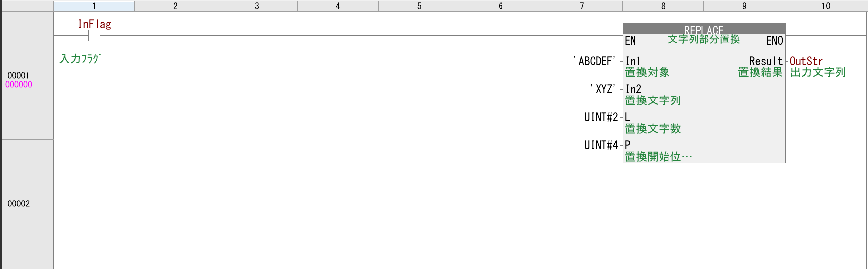The height and width of the screenshot is (269, 868).
Task: Click column header 5
Action: click(419, 6)
